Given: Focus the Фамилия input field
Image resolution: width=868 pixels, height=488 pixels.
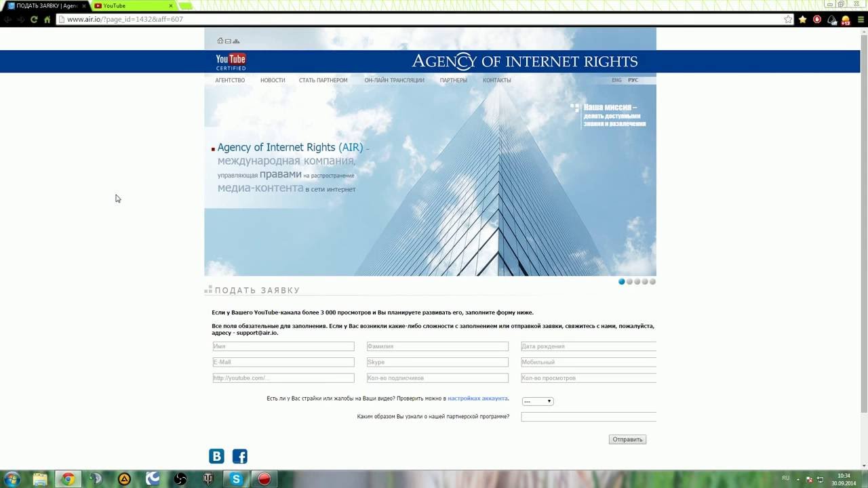Looking at the screenshot, I should tap(437, 346).
